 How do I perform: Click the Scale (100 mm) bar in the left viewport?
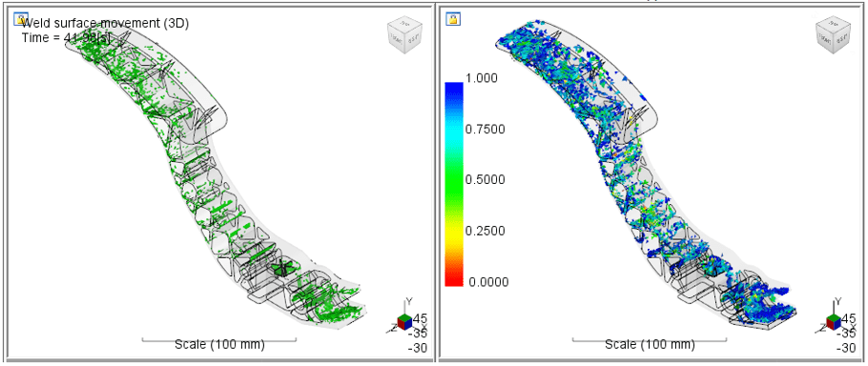pyautogui.click(x=219, y=343)
